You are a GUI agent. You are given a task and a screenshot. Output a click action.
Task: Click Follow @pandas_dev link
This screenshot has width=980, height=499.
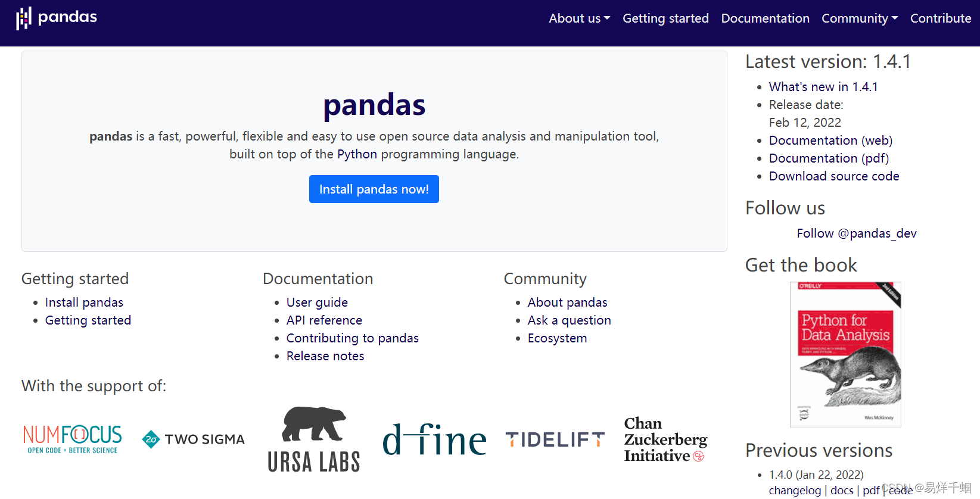[x=857, y=233]
